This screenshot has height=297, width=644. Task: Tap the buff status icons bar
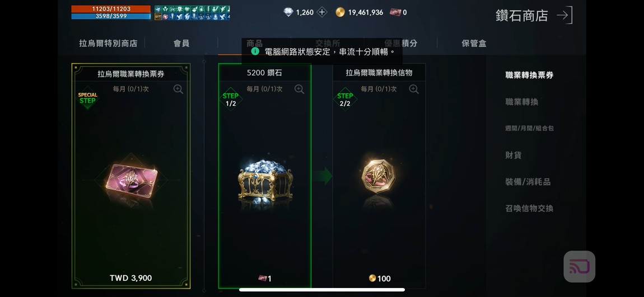click(192, 13)
